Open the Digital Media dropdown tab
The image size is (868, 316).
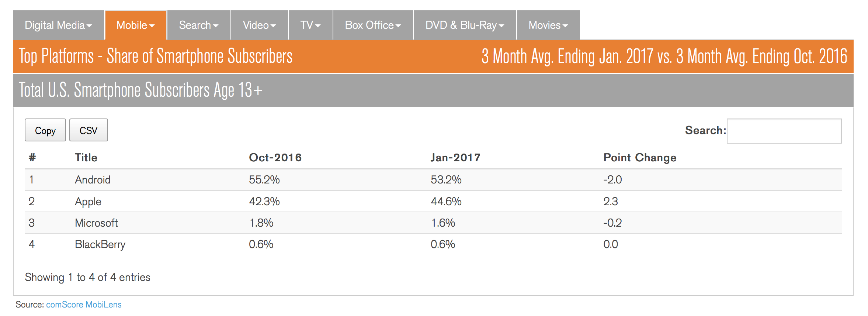click(x=58, y=25)
